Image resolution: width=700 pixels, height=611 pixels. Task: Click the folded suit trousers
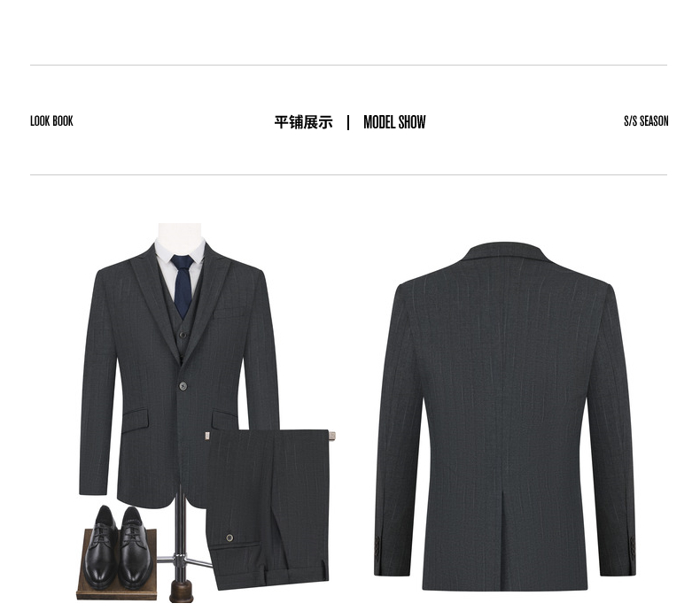pos(268,507)
